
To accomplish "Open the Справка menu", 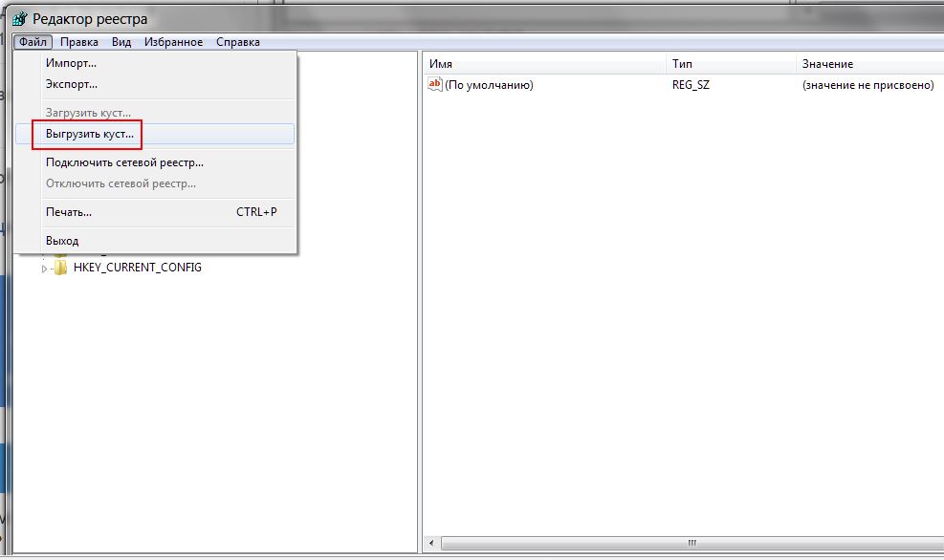I will pos(238,42).
